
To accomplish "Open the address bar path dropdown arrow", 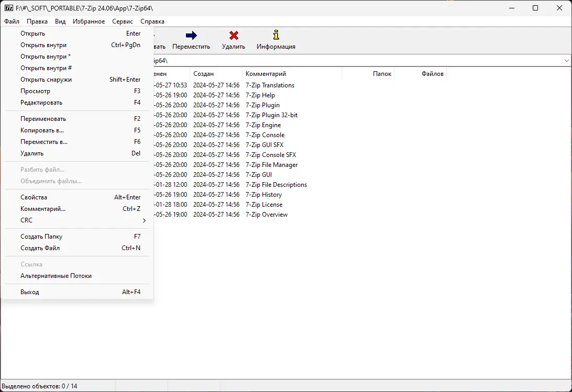I will (x=567, y=61).
